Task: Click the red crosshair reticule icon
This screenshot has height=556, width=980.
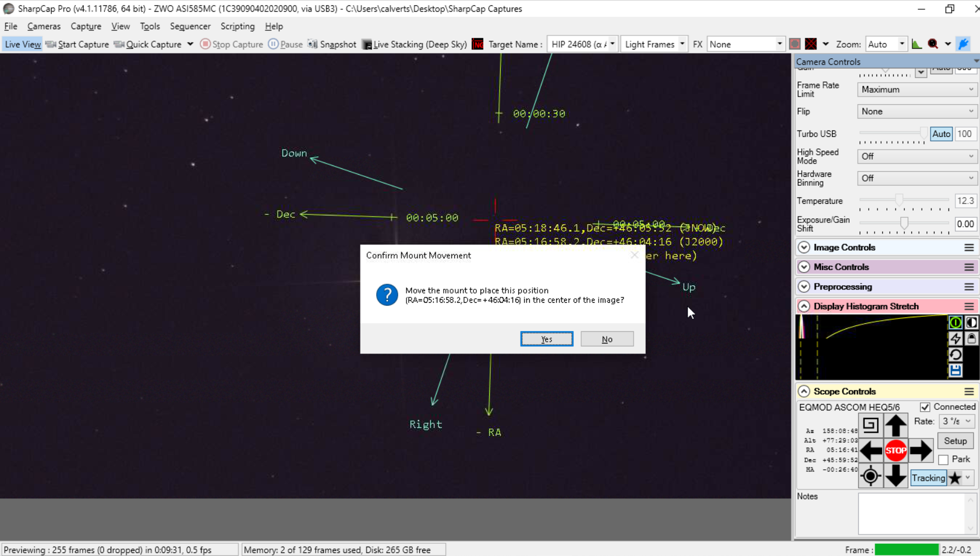Action: [x=811, y=44]
